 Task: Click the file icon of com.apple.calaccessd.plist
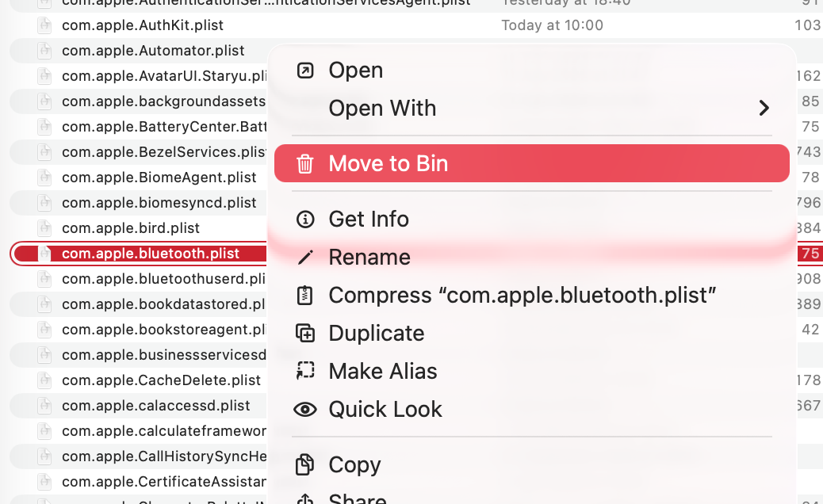[x=44, y=406]
